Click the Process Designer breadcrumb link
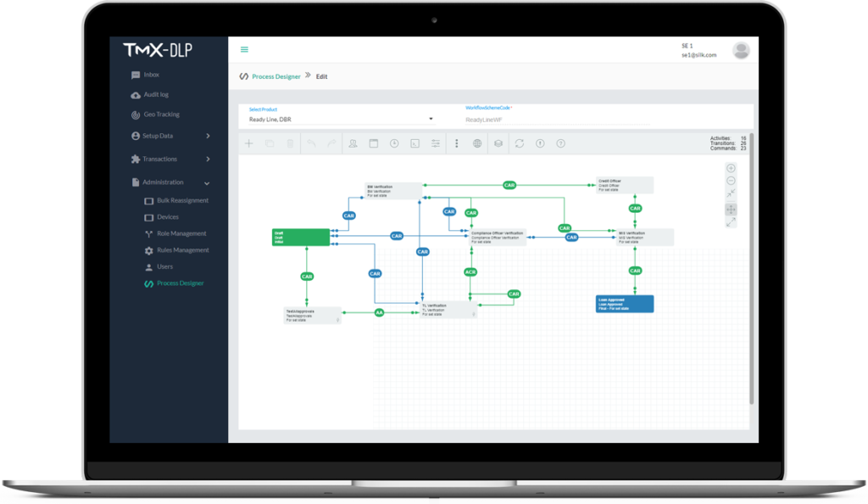Screen dimensions: 868x504 click(x=275, y=76)
